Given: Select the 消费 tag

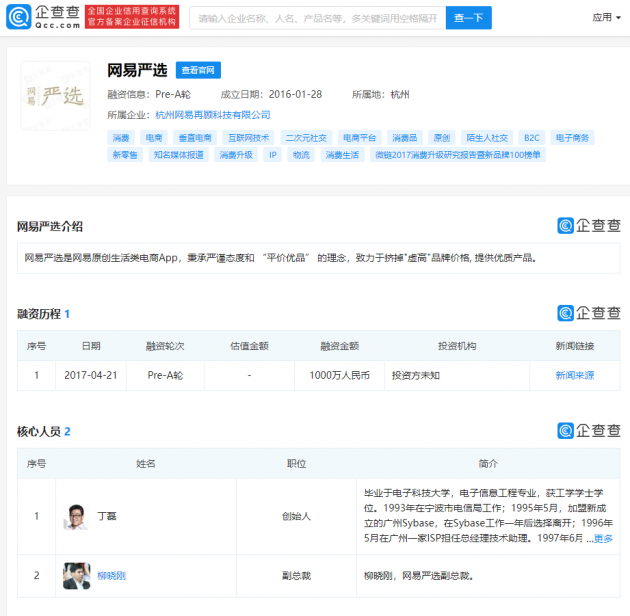Looking at the screenshot, I should coord(121,138).
